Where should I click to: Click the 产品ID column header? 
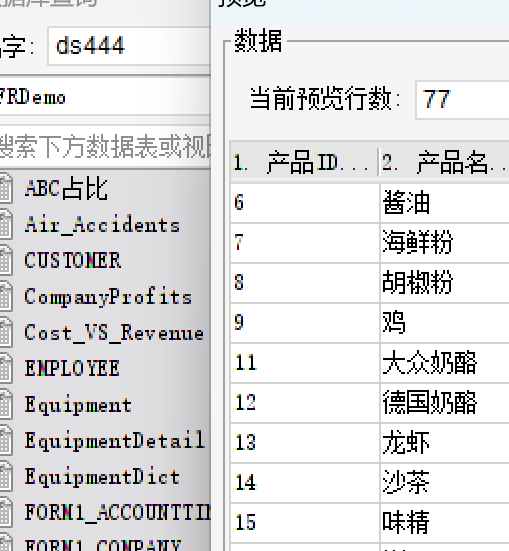[304, 163]
